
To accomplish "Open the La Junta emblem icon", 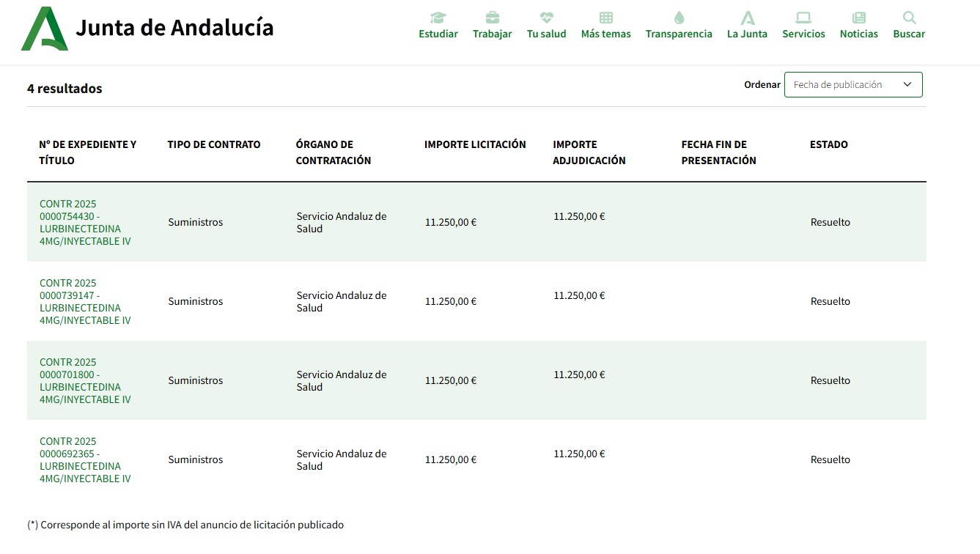I will click(748, 18).
